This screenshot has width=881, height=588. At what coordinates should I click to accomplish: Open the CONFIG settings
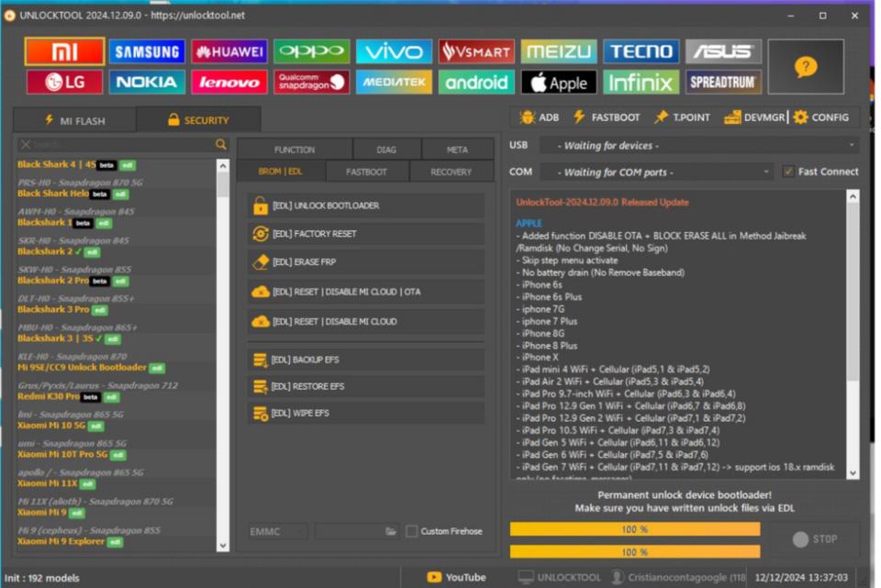point(822,117)
